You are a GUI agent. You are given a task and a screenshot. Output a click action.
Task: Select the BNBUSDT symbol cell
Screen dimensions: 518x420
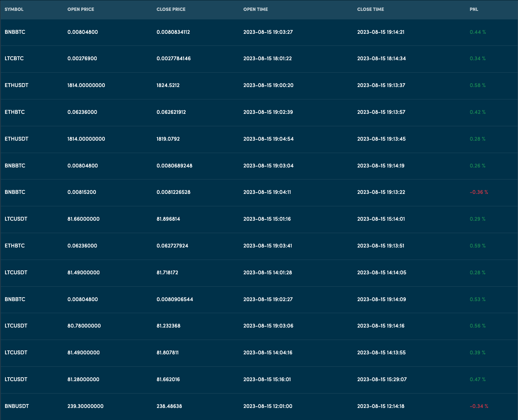tap(17, 406)
